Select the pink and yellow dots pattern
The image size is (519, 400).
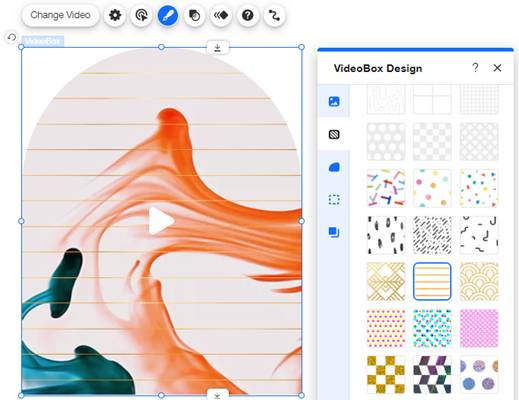386,328
